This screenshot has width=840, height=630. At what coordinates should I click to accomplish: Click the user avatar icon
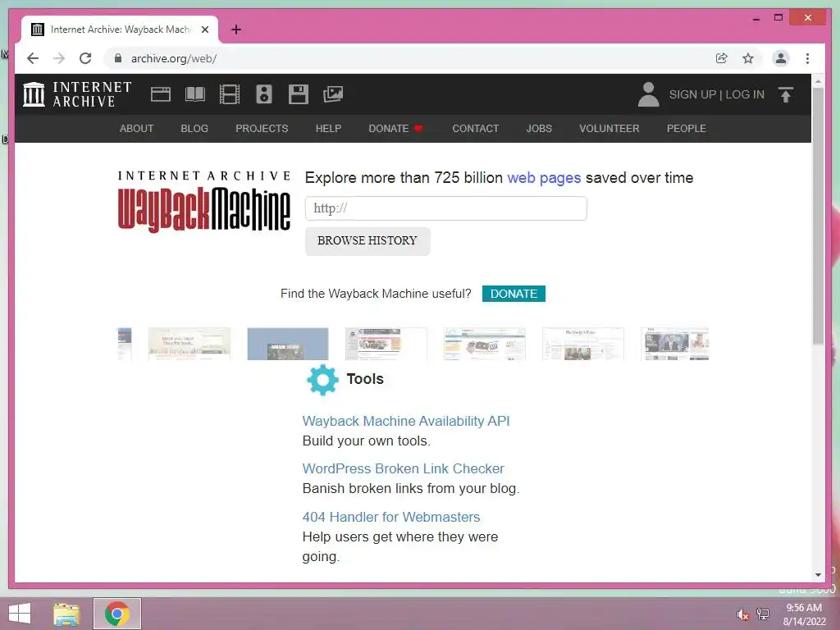(x=648, y=94)
